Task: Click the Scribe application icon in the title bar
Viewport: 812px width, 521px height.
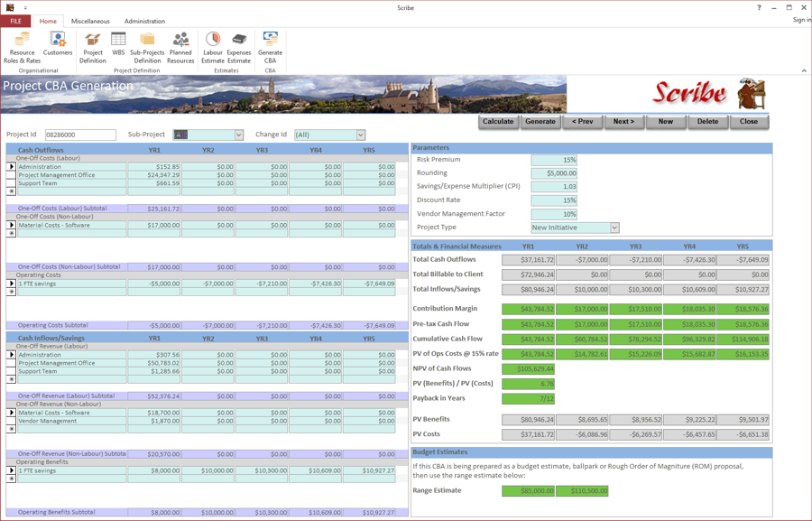Action: [10, 8]
